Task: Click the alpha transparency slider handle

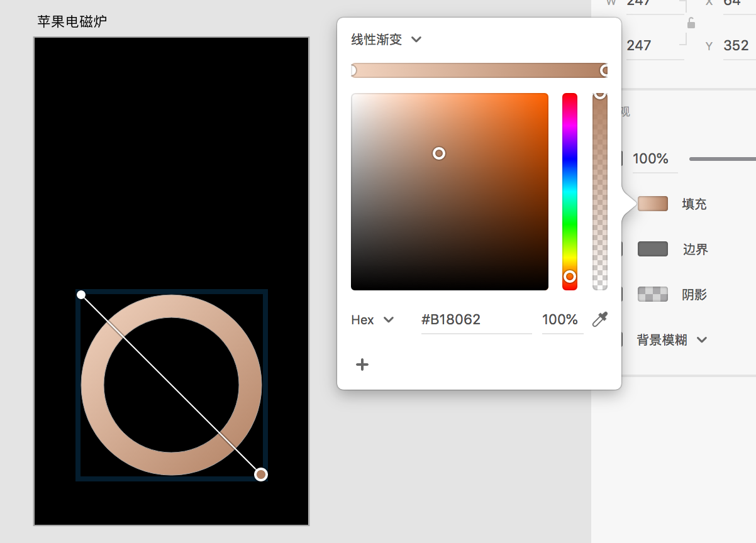Action: click(x=600, y=94)
